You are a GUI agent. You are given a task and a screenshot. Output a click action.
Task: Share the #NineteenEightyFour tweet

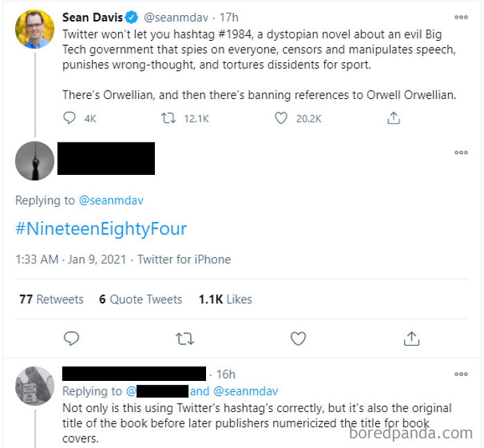pos(411,339)
